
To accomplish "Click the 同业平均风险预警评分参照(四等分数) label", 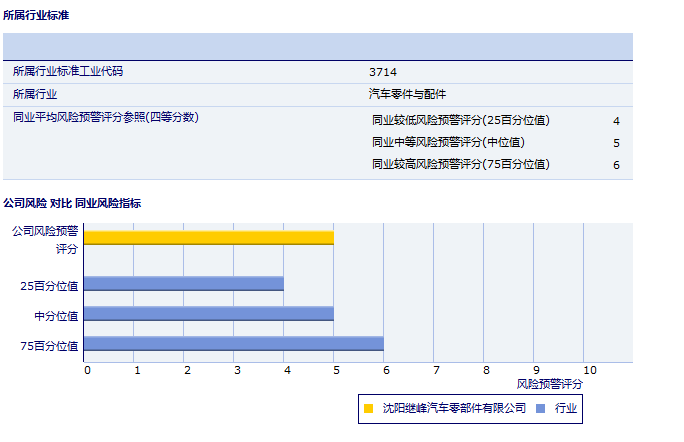I will (x=105, y=118).
